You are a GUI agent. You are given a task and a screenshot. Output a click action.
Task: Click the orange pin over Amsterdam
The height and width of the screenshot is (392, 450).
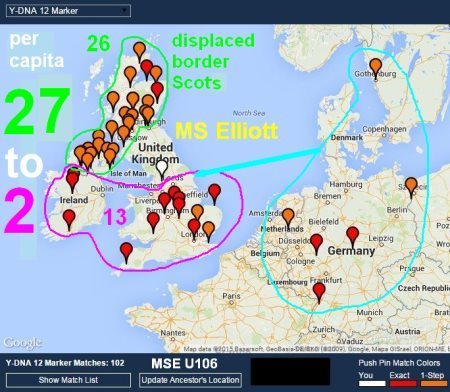(x=288, y=218)
